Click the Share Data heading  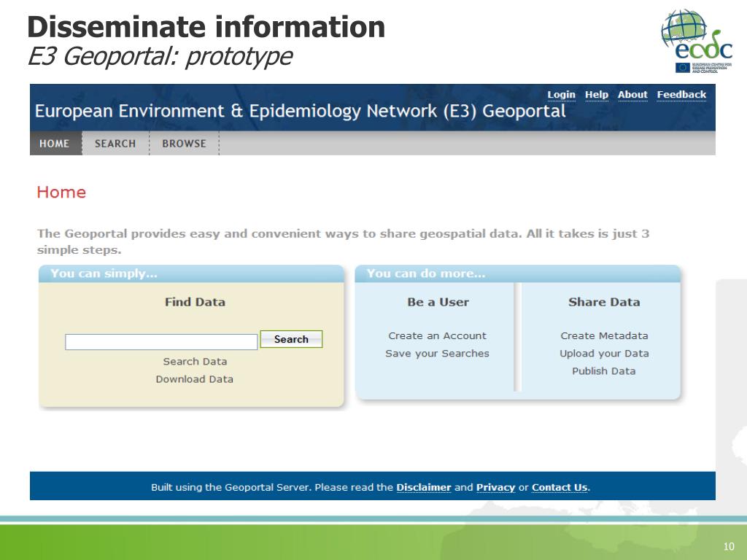point(604,302)
